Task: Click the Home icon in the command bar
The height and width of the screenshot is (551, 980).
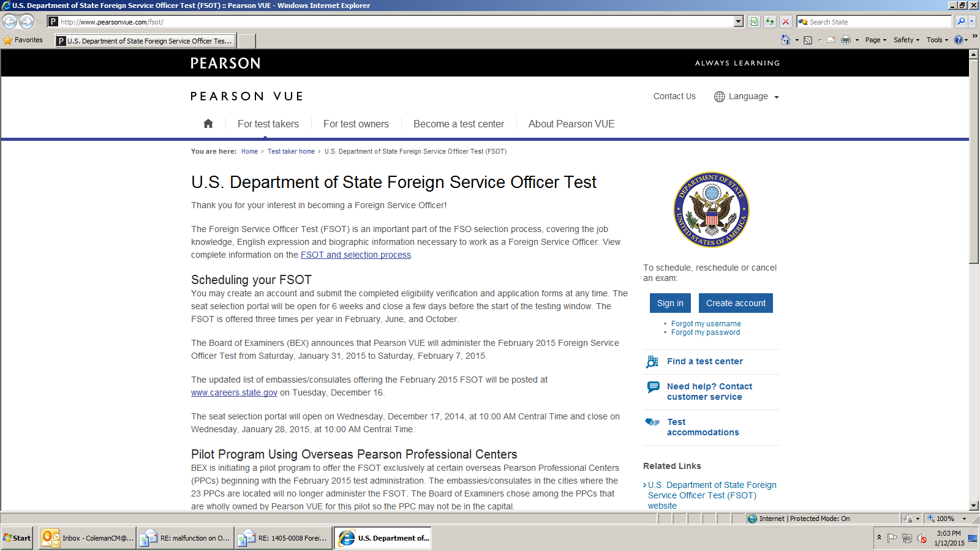Action: click(786, 40)
